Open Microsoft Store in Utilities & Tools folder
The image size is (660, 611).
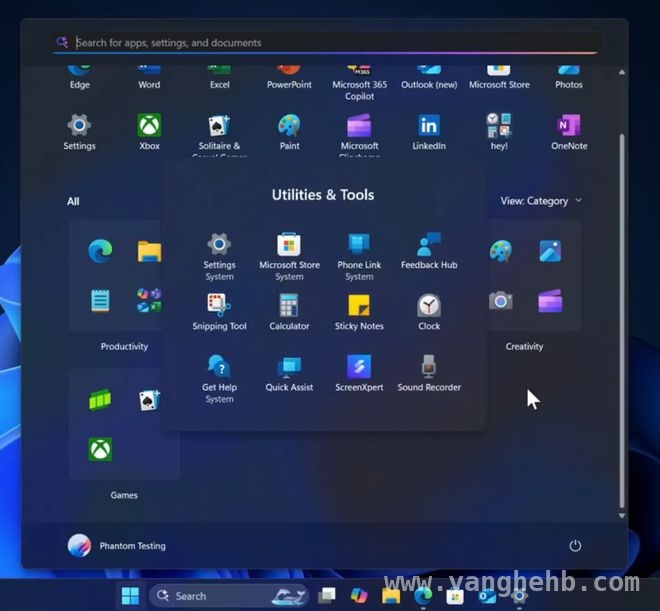tap(289, 256)
